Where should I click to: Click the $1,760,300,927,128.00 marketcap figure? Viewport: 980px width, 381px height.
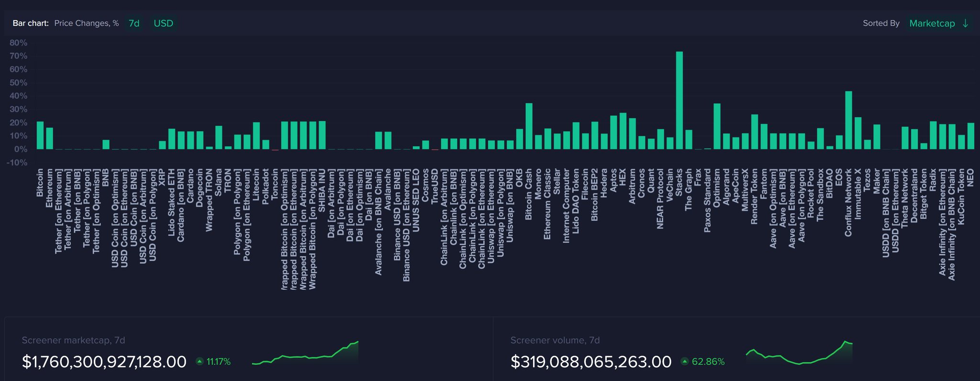tap(104, 362)
